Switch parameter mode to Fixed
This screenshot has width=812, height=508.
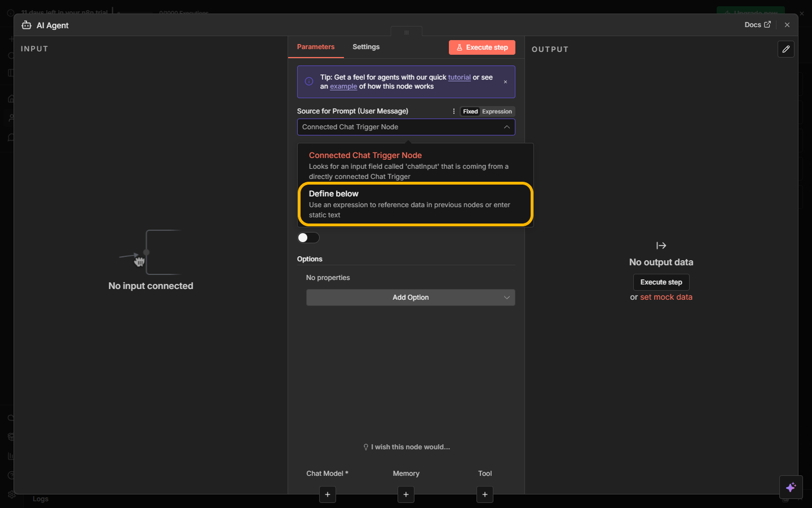tap(470, 112)
